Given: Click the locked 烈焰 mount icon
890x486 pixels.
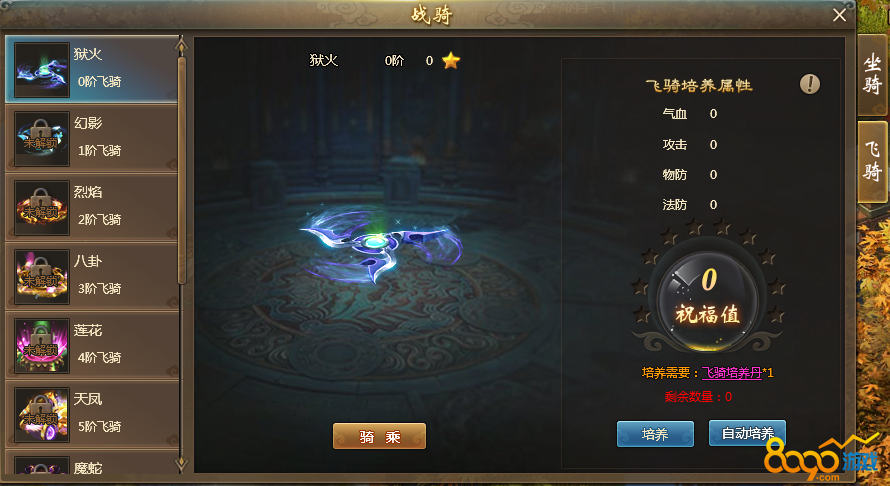Looking at the screenshot, I should [42, 208].
